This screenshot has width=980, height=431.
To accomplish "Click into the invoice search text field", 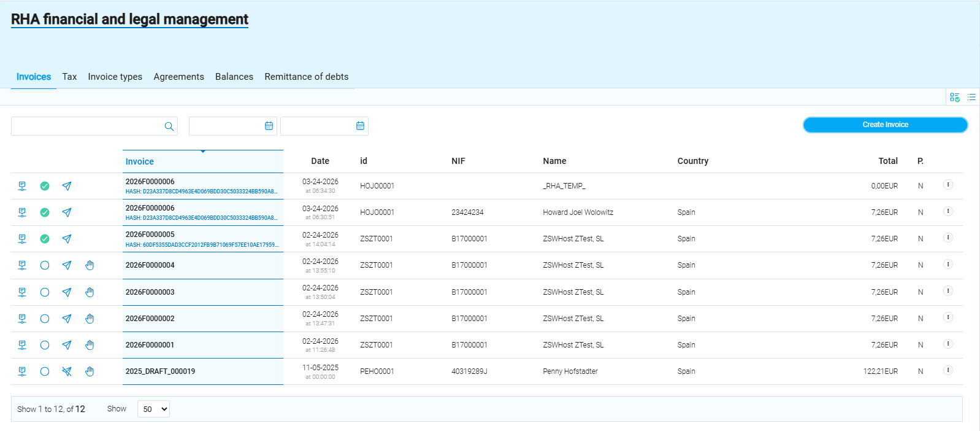I will tap(86, 126).
